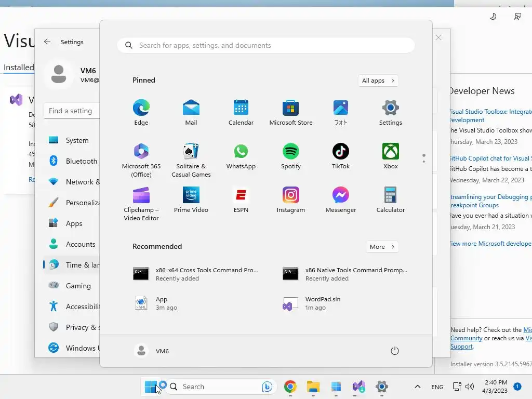The height and width of the screenshot is (399, 532).
Task: Expand the All apps list
Action: [378, 81]
